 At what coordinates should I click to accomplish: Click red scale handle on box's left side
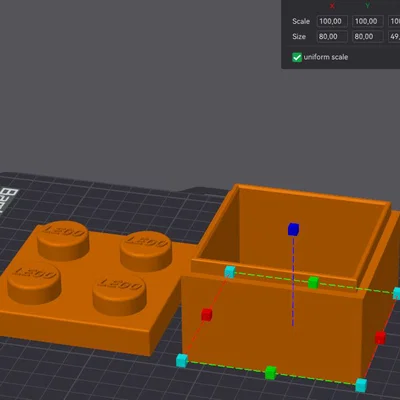[207, 314]
